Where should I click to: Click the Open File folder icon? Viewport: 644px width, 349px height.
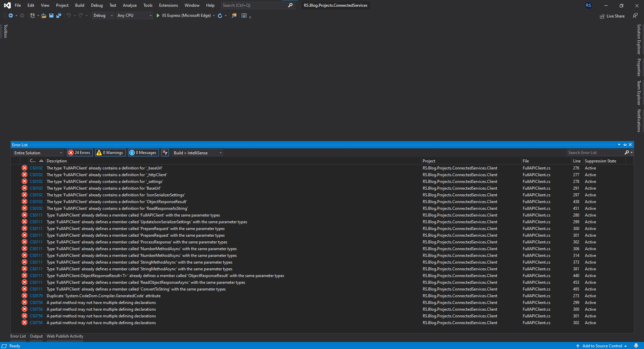point(44,15)
